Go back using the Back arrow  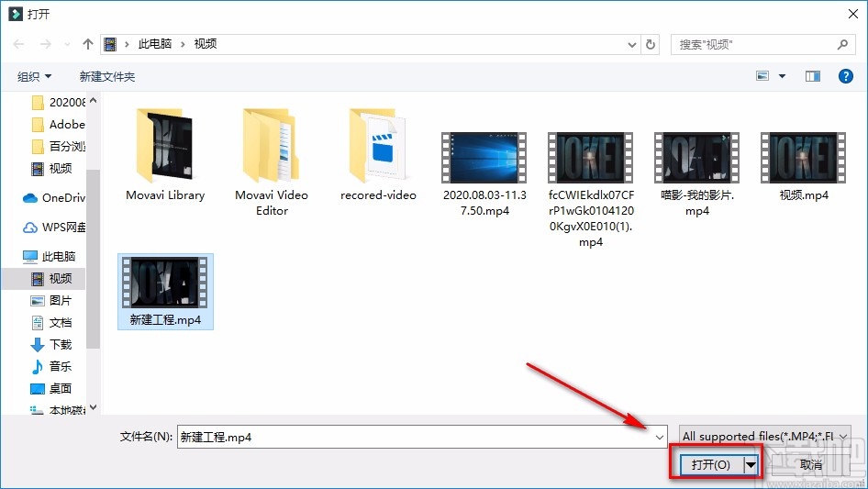[x=19, y=44]
